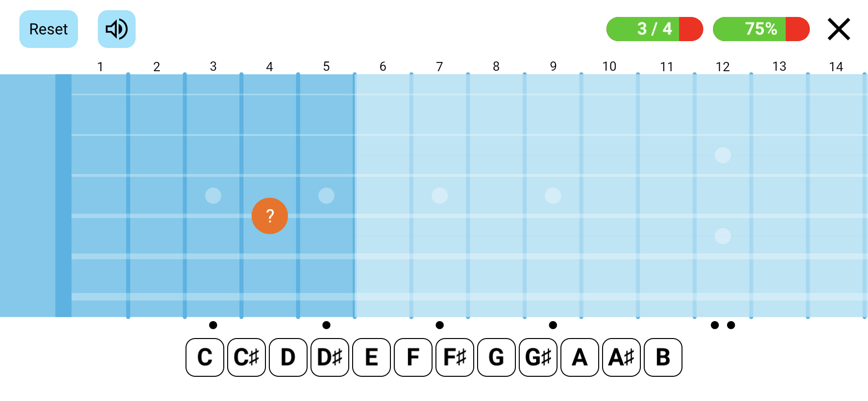Select the E note answer

point(372,357)
